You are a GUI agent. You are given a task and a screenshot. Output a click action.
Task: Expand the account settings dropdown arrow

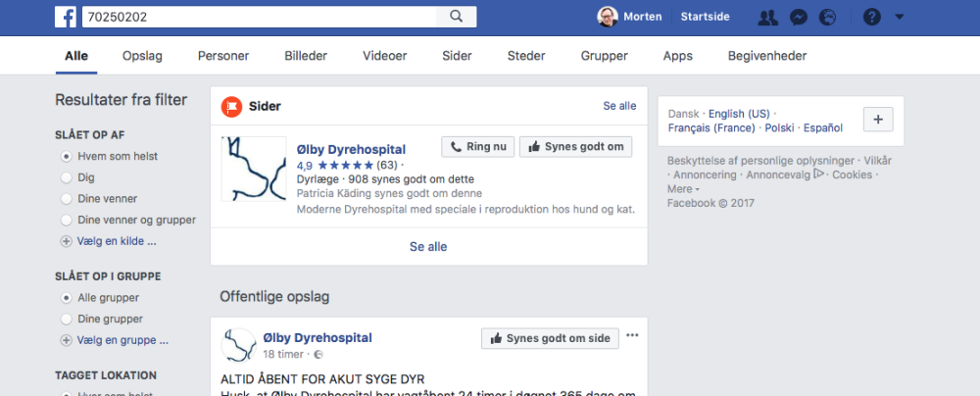900,17
